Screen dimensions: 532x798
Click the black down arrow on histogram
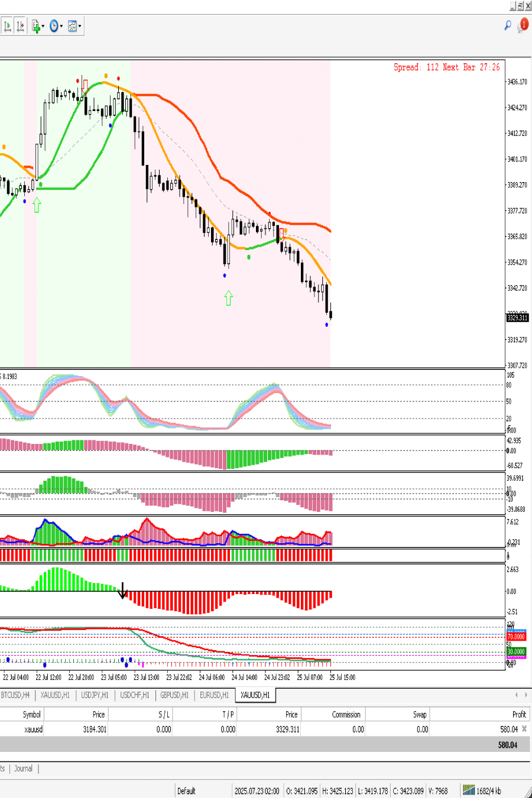click(x=122, y=591)
